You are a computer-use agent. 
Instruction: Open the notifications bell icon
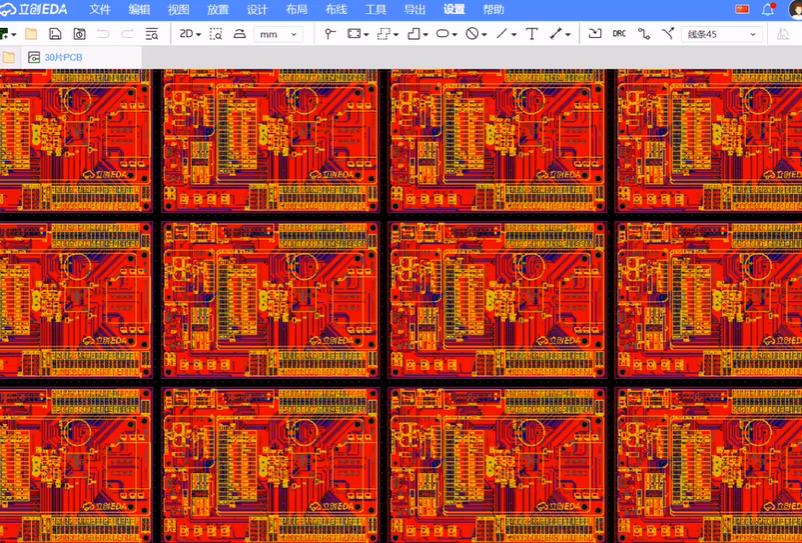coord(768,9)
